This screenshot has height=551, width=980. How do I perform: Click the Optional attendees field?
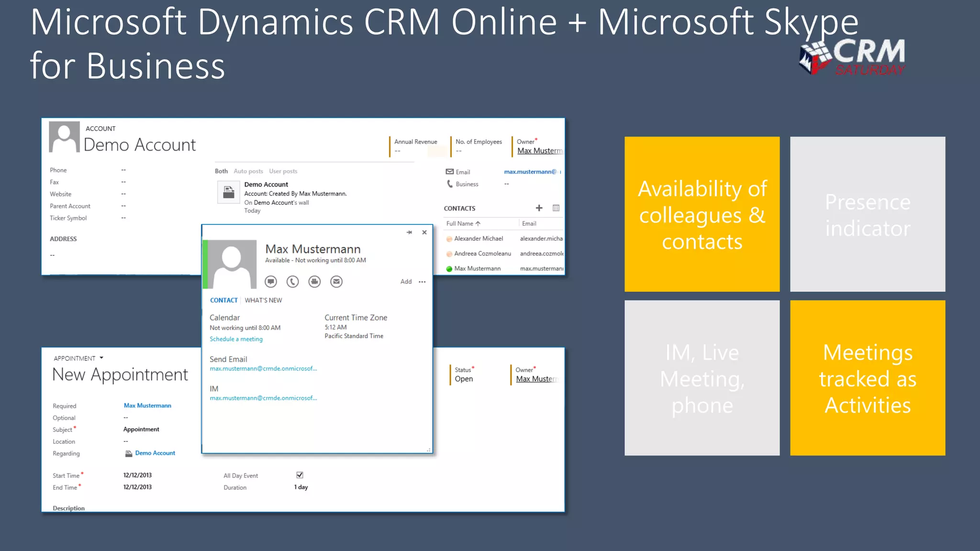(x=126, y=418)
